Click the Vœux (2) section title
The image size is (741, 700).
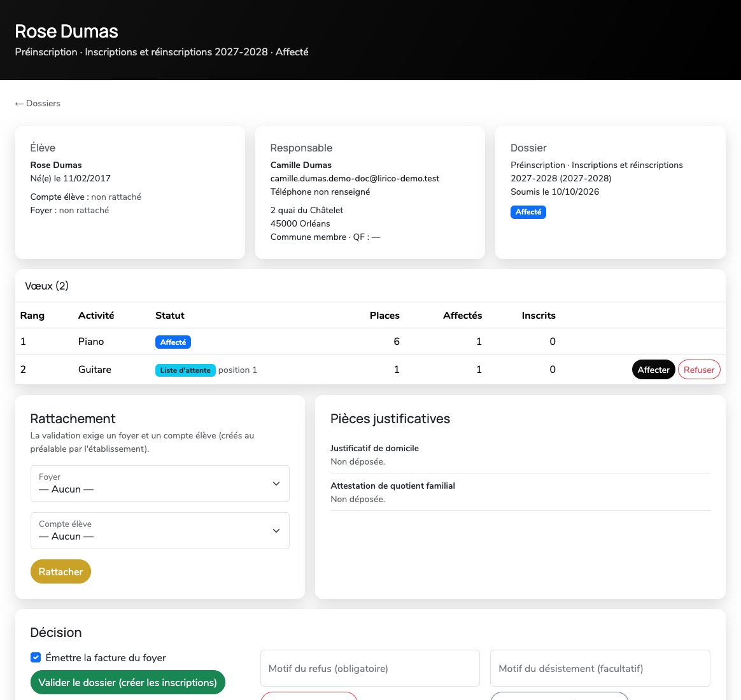pyautogui.click(x=46, y=286)
